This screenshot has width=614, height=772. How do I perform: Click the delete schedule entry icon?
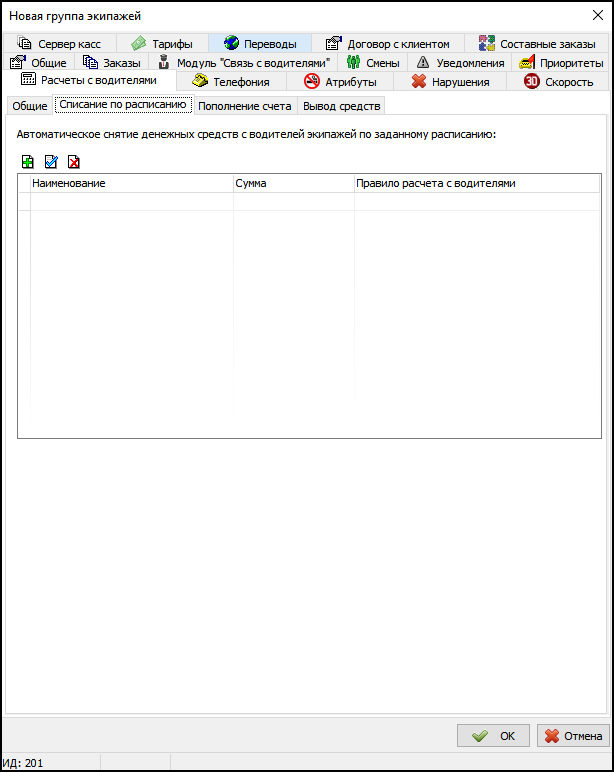tap(74, 161)
